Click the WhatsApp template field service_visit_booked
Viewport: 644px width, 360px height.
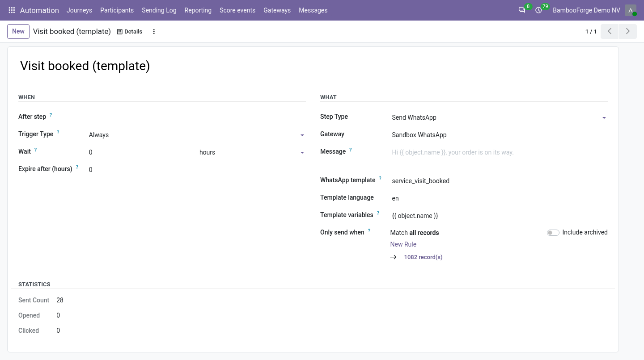click(x=499, y=181)
